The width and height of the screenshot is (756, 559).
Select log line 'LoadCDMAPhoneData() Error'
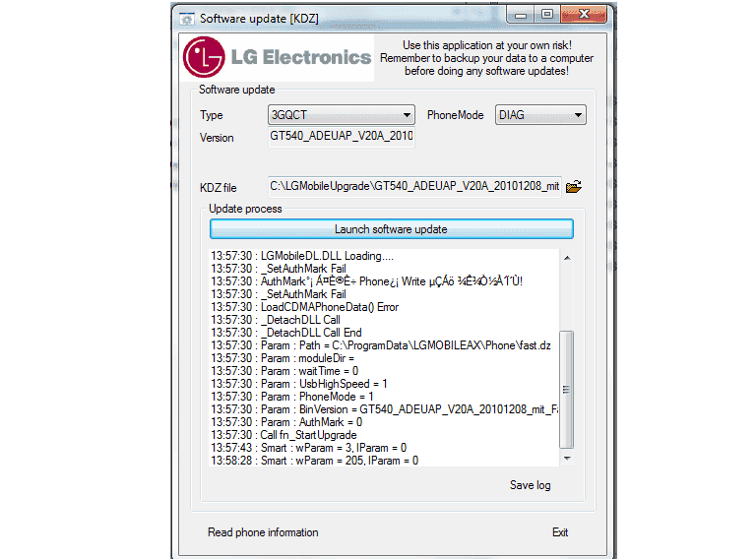tap(305, 307)
